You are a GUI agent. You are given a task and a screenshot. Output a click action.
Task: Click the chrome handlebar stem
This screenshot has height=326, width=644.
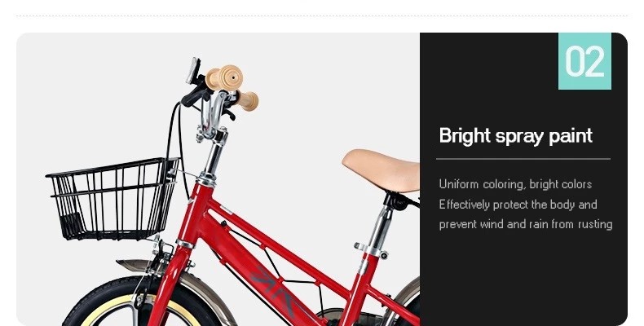212,156
